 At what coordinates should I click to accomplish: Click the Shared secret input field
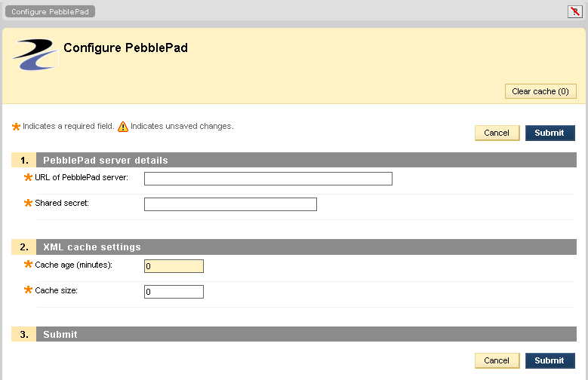[x=230, y=204]
